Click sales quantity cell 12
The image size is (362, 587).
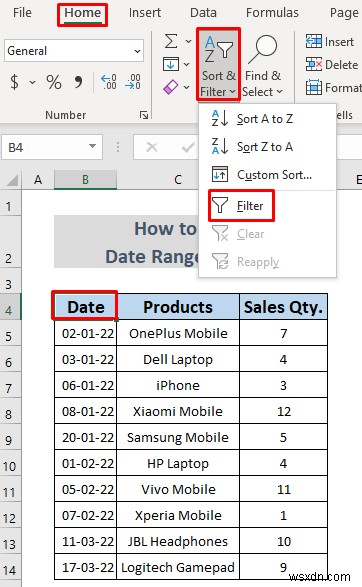pyautogui.click(x=283, y=411)
